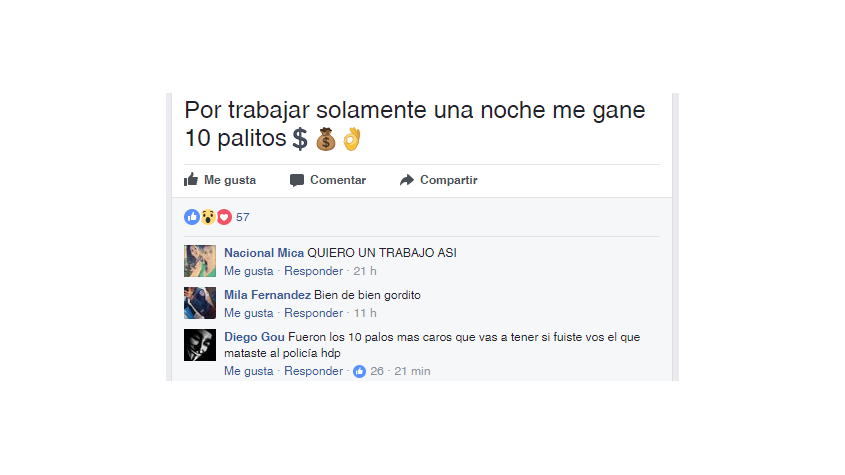Open Mila Fernandez's profile picture
Screen dimensions: 845x475
pyautogui.click(x=200, y=303)
